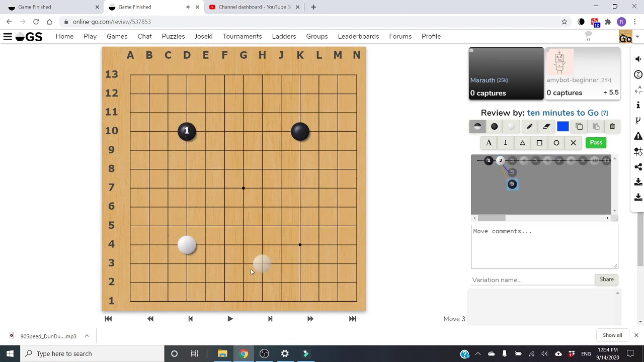Image resolution: width=644 pixels, height=362 pixels.
Task: Click the Share variation button
Action: click(x=606, y=280)
